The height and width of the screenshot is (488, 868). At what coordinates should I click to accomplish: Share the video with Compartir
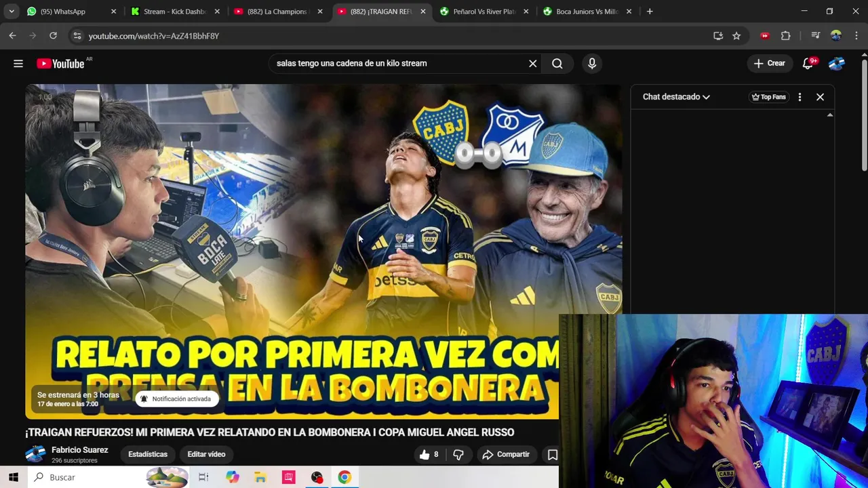point(506,455)
